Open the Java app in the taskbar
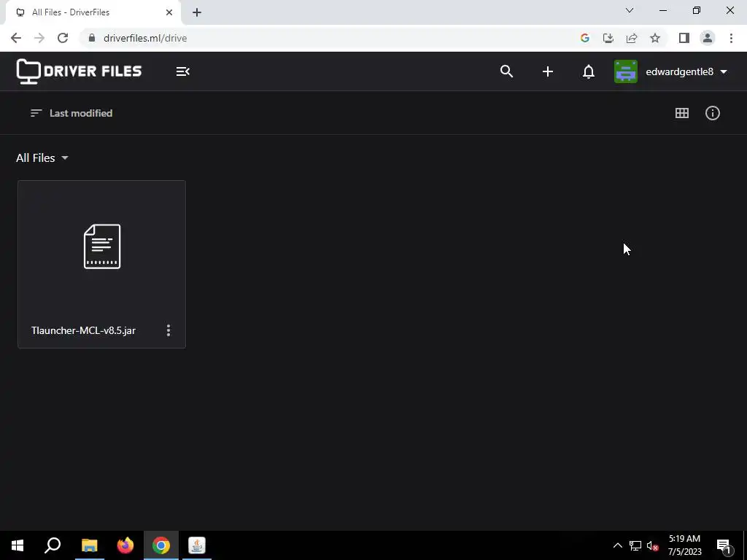The width and height of the screenshot is (747, 560). tap(197, 545)
